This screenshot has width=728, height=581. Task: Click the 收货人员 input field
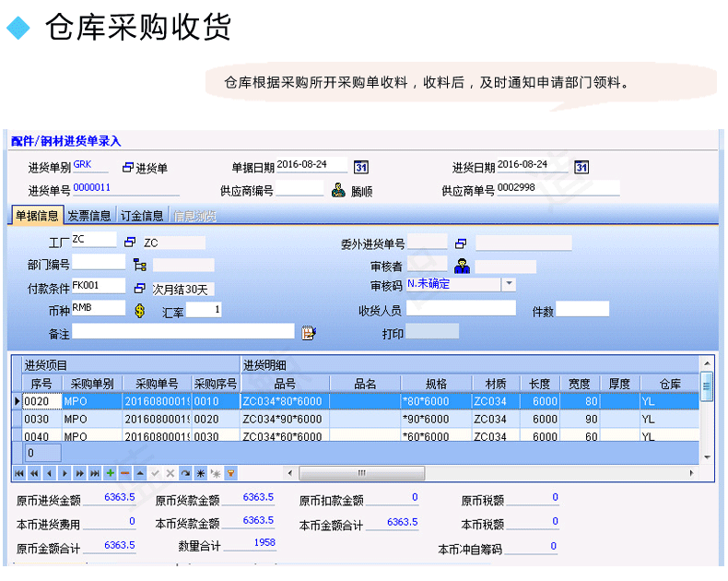[x=461, y=308]
